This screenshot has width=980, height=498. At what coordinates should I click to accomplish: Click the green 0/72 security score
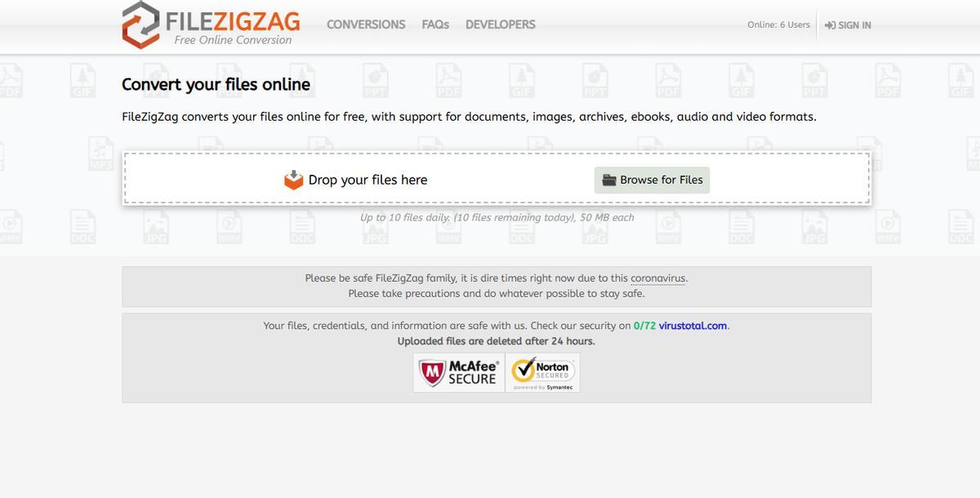click(x=644, y=326)
